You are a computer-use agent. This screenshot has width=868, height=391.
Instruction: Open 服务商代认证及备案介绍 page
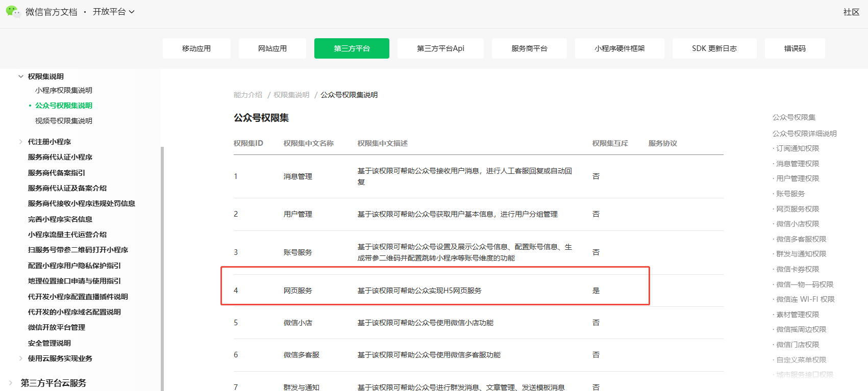67,188
